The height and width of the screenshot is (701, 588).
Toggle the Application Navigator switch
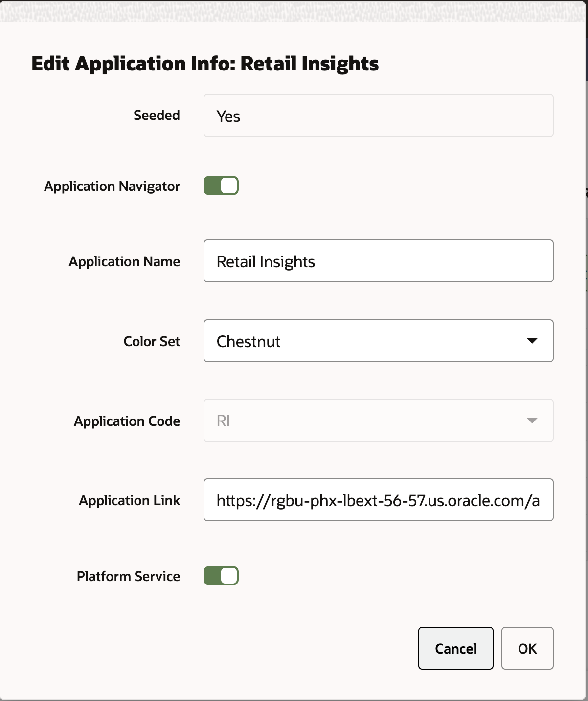click(x=221, y=186)
